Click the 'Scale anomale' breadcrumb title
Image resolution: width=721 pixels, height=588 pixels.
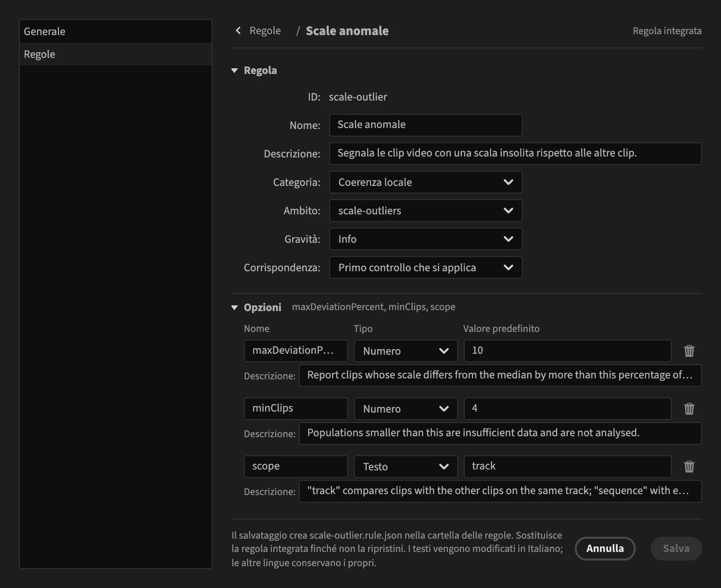(x=347, y=31)
